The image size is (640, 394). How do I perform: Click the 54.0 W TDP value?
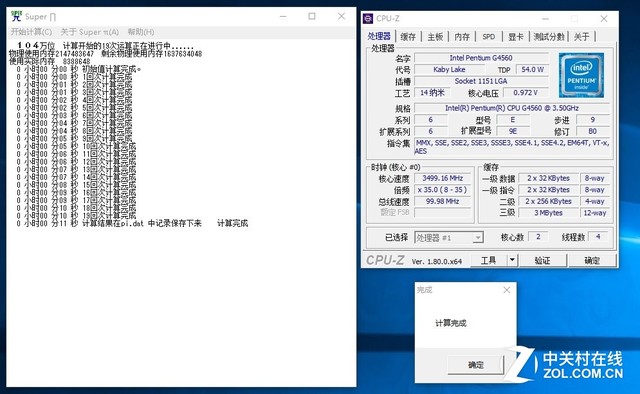tap(533, 69)
